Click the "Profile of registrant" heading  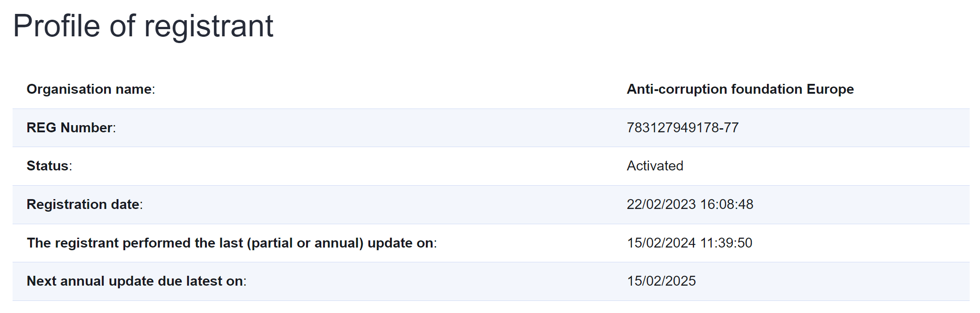(143, 26)
